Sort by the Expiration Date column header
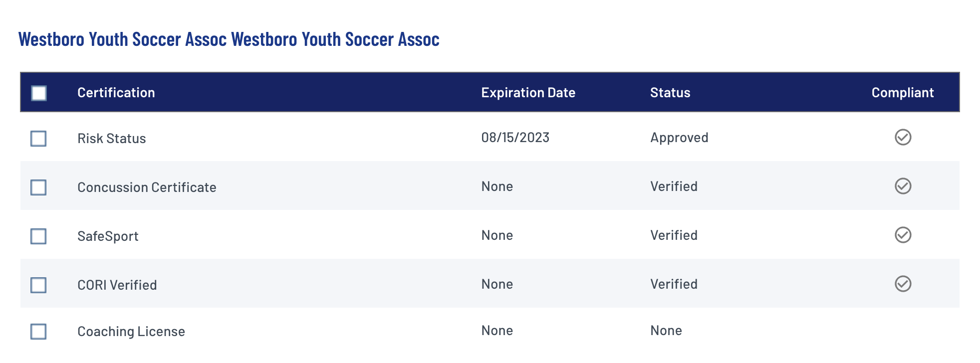This screenshot has width=980, height=363. 528,93
